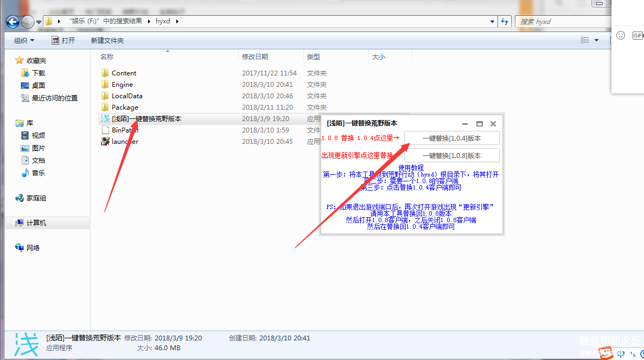The height and width of the screenshot is (360, 644).
Task: Sort by 修改日期 column header
Action: pos(254,56)
